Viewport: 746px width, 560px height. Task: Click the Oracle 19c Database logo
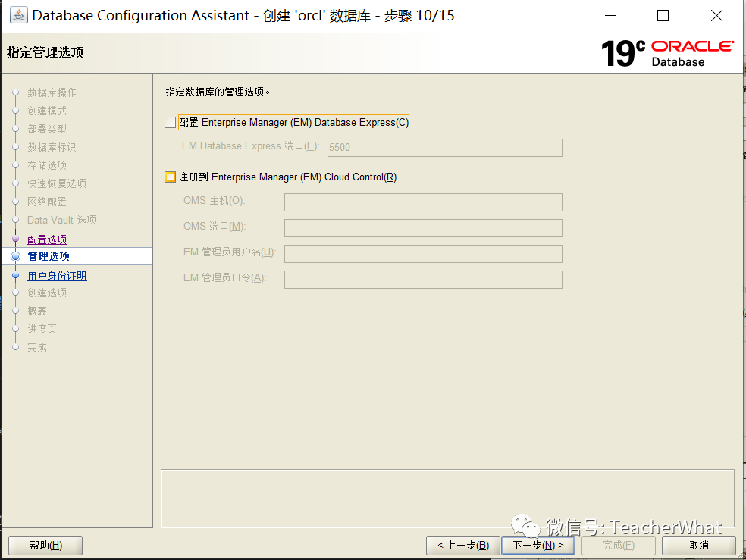667,52
